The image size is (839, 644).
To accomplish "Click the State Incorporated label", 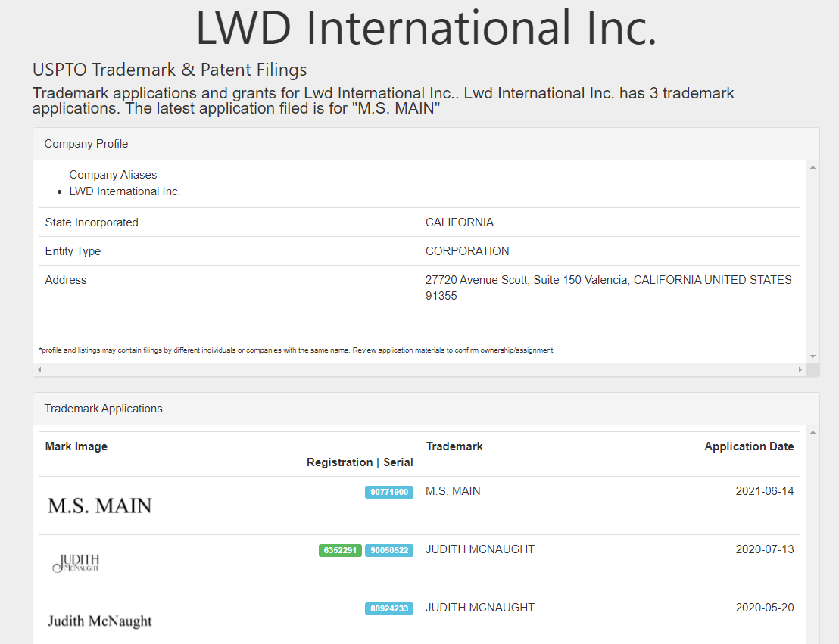I will pyautogui.click(x=92, y=222).
